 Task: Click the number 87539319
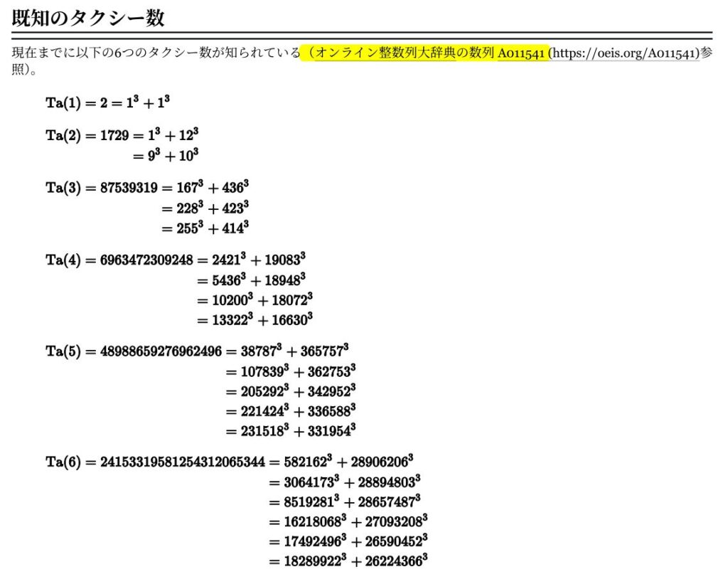coord(132,188)
